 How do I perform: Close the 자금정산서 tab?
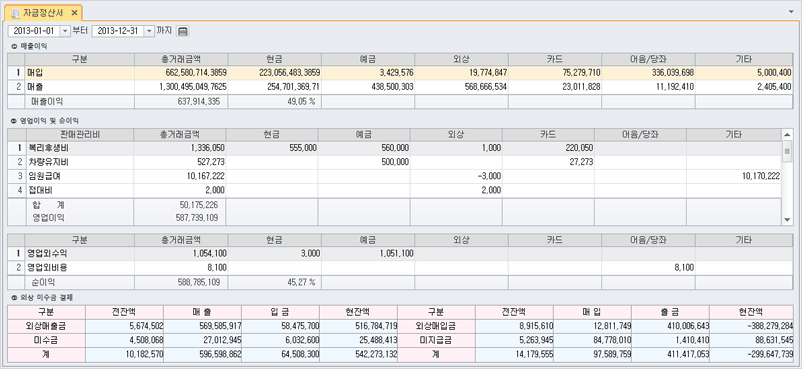[74, 12]
